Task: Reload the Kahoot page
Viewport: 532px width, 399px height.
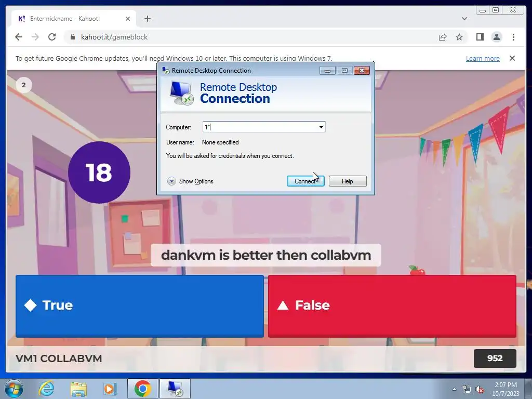Action: coord(52,37)
